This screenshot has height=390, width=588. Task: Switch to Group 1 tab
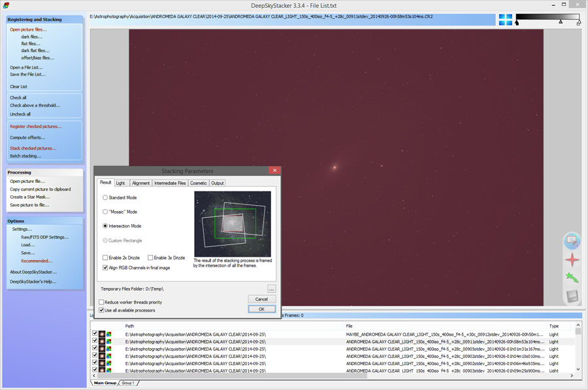pos(127,383)
